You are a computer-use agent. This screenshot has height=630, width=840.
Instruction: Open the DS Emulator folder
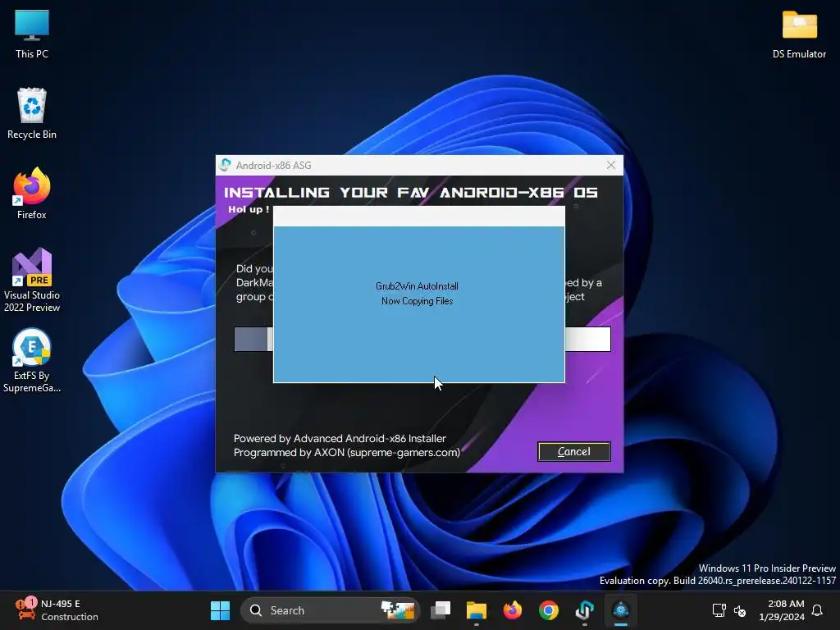click(x=799, y=34)
